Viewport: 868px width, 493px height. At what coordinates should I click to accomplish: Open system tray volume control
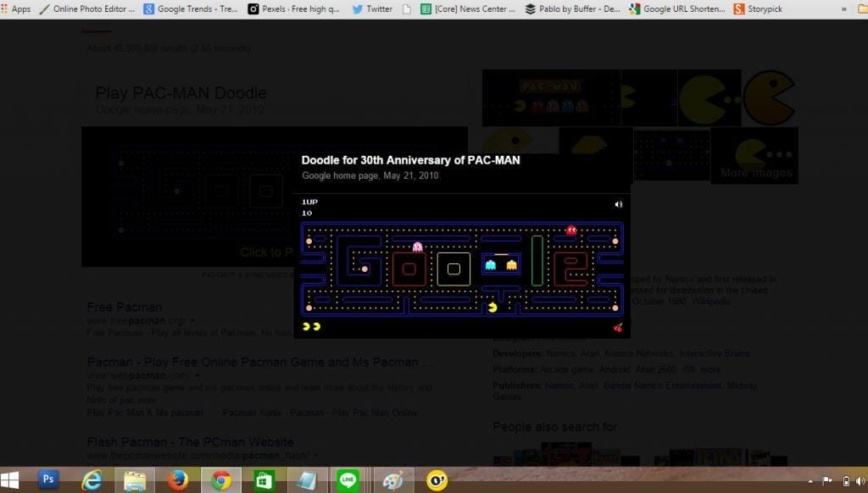(x=860, y=481)
